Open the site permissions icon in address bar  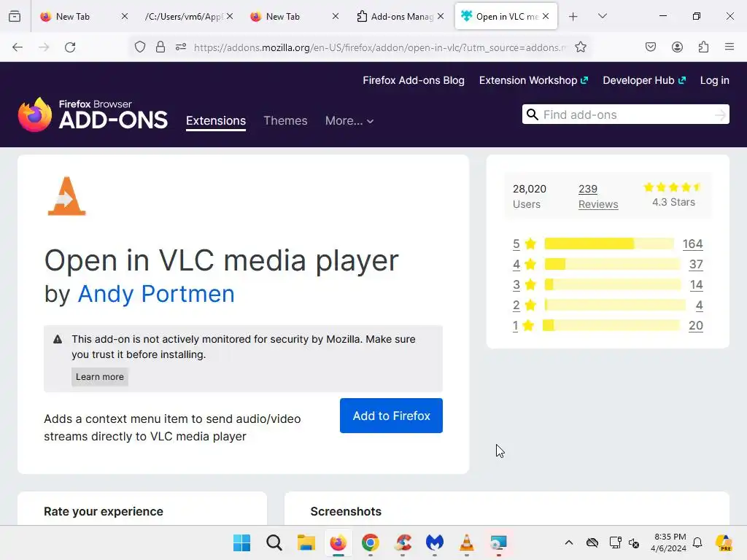(181, 47)
